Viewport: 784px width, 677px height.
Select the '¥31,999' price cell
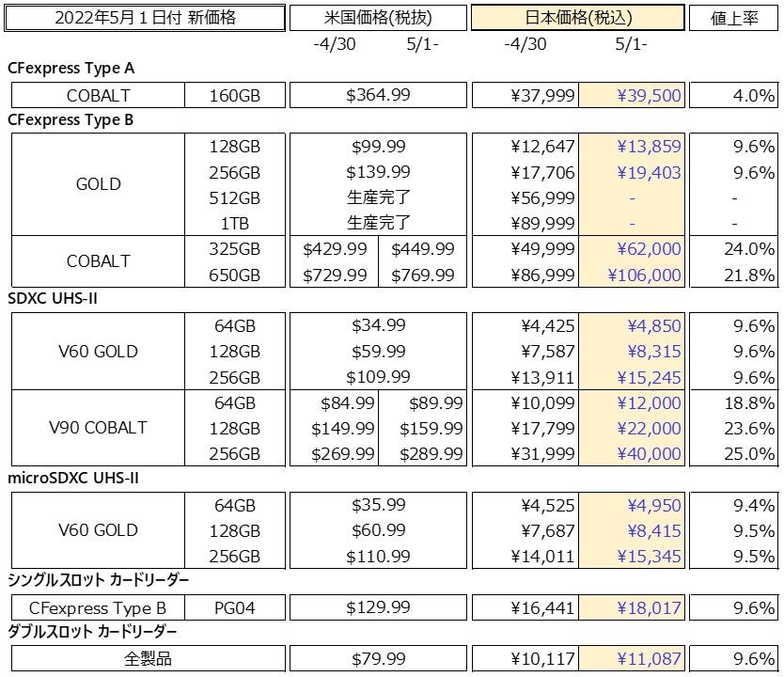pyautogui.click(x=542, y=454)
